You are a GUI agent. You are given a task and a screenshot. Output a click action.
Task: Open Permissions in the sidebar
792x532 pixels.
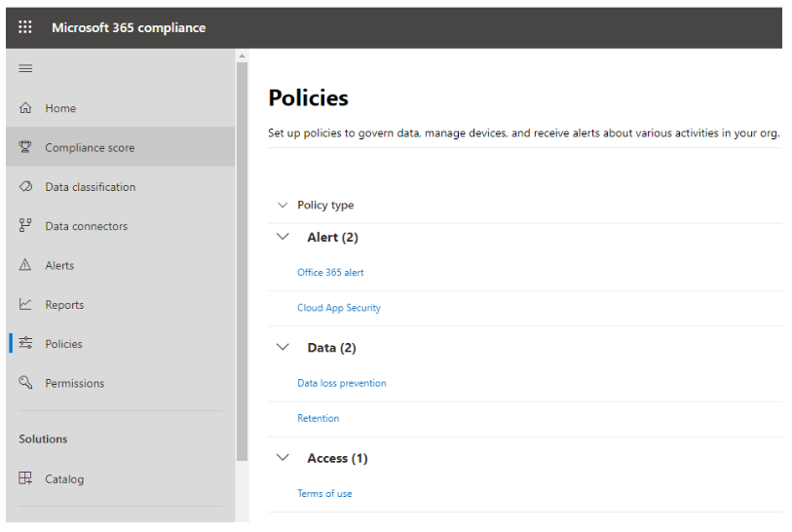(x=121, y=384)
